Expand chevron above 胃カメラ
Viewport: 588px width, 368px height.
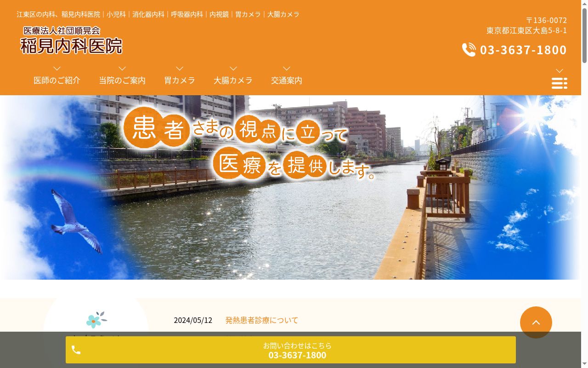pos(180,69)
